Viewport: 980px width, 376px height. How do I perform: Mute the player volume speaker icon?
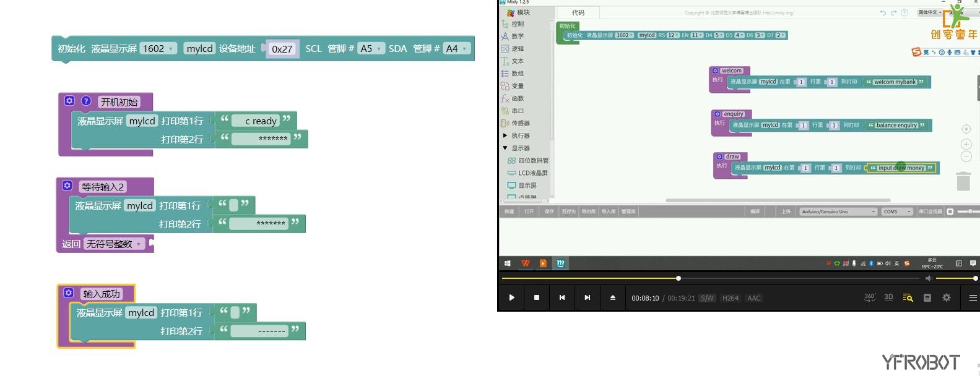[929, 278]
